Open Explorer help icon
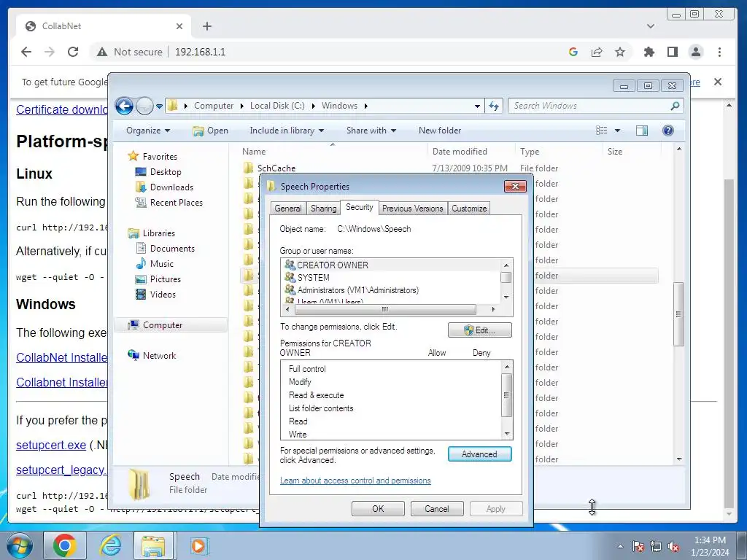The image size is (747, 560). [x=668, y=131]
